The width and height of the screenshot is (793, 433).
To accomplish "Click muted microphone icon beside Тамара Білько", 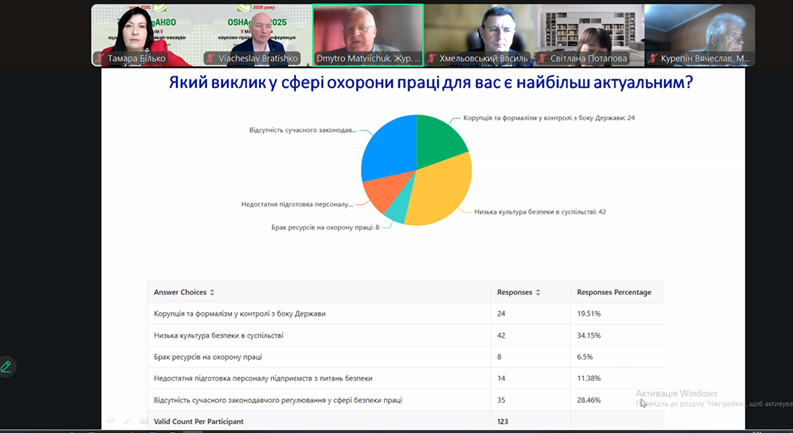I will pos(100,58).
